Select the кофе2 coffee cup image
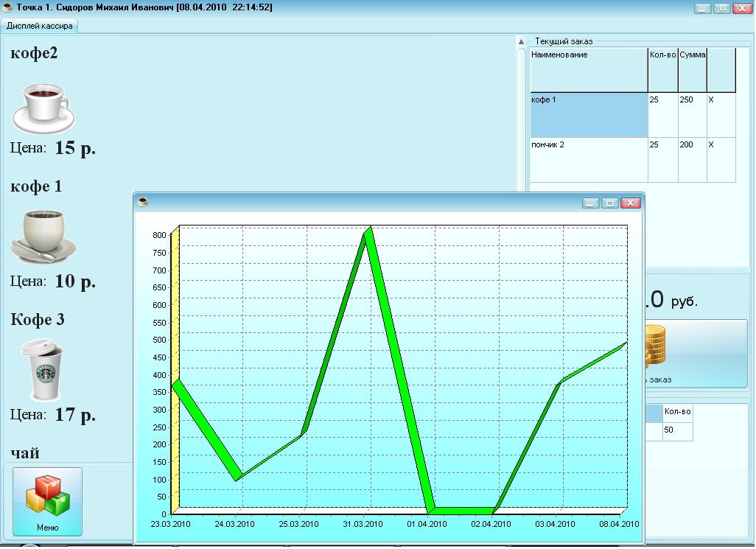The image size is (756, 549). pyautogui.click(x=43, y=108)
